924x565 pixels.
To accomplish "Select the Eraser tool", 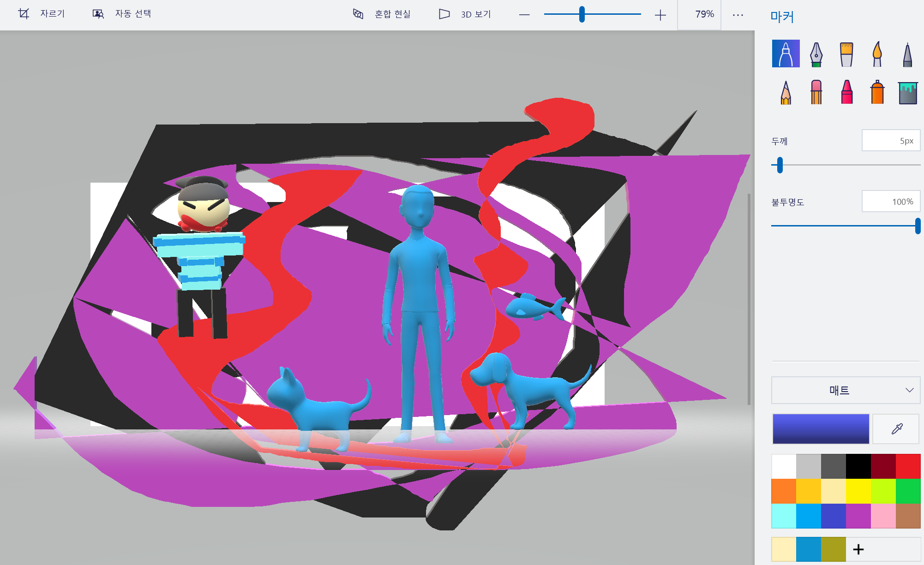I will point(816,92).
